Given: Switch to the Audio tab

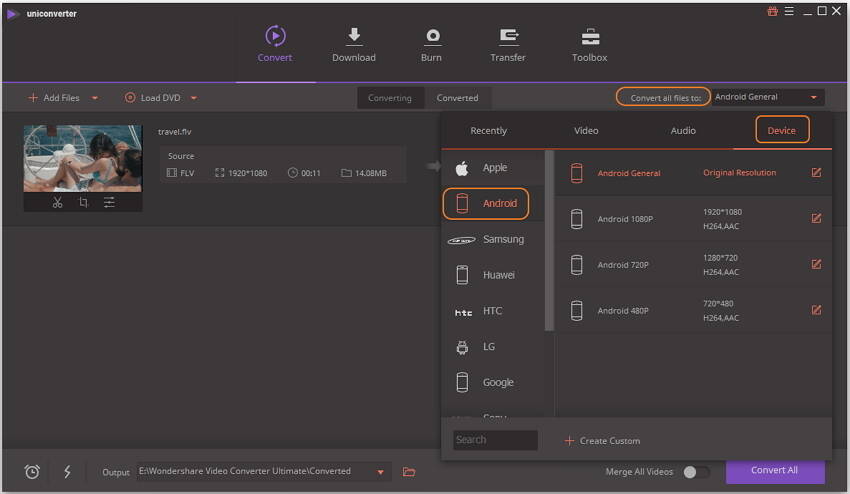Looking at the screenshot, I should (x=683, y=131).
